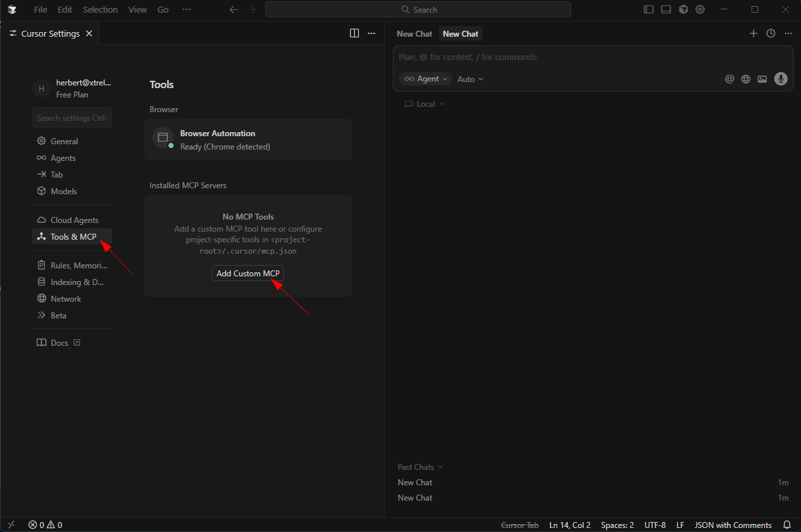Attach an image to the chat

pyautogui.click(x=762, y=79)
